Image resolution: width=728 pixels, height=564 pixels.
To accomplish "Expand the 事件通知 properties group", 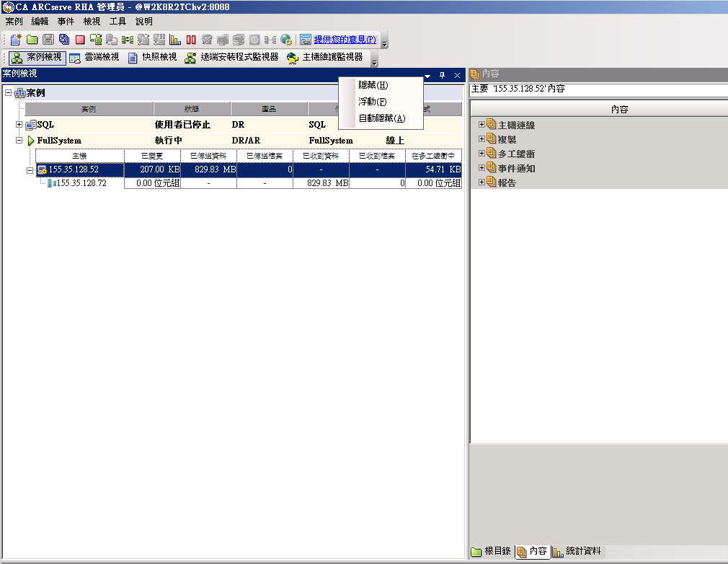I will (x=481, y=168).
